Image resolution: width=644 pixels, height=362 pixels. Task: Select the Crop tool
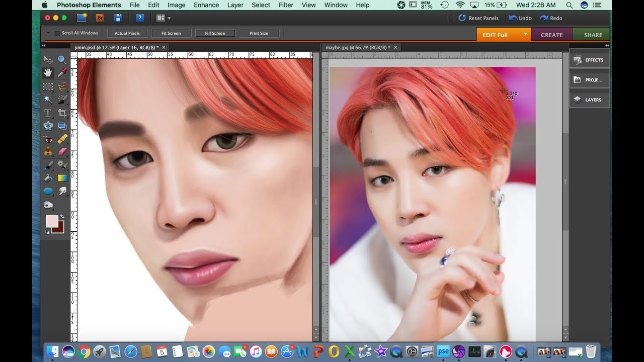[x=62, y=113]
